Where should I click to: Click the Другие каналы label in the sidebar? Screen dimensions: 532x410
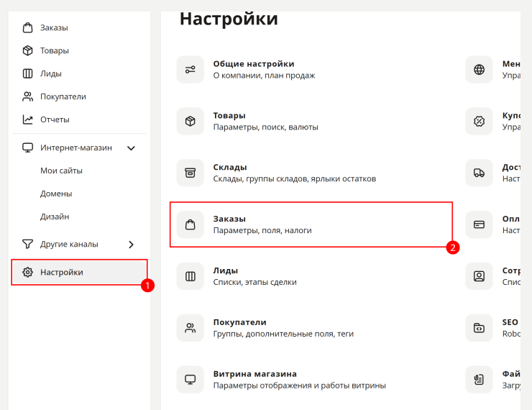[69, 245]
